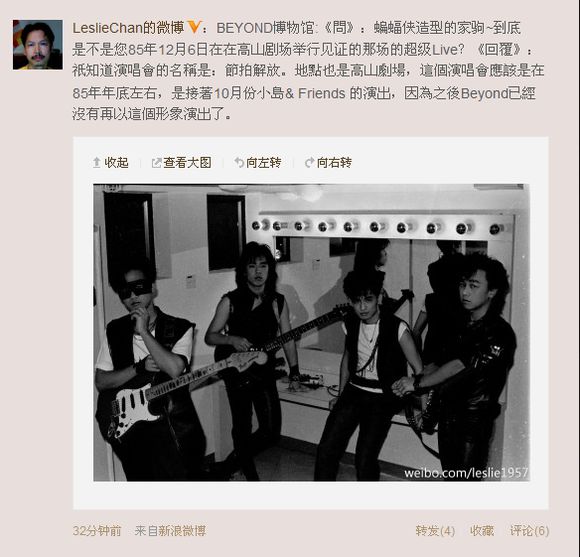Open comments via 评论(6)
The height and width of the screenshot is (557, 580).
coord(529,531)
